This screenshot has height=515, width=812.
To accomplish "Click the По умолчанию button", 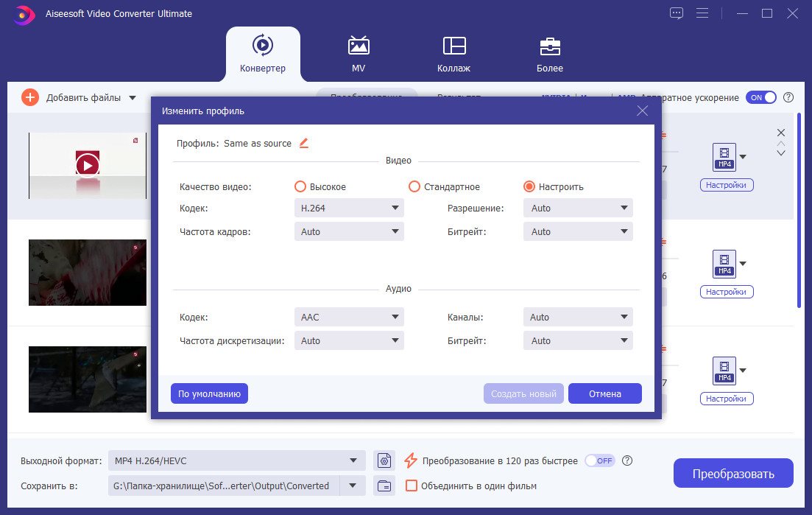I will (x=209, y=393).
